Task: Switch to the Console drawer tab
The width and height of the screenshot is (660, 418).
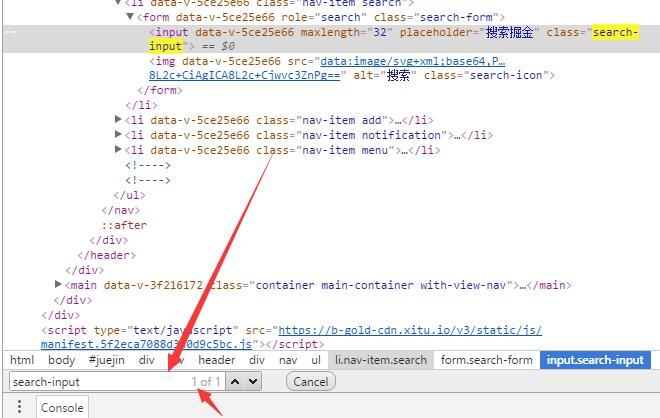Action: (x=62, y=407)
